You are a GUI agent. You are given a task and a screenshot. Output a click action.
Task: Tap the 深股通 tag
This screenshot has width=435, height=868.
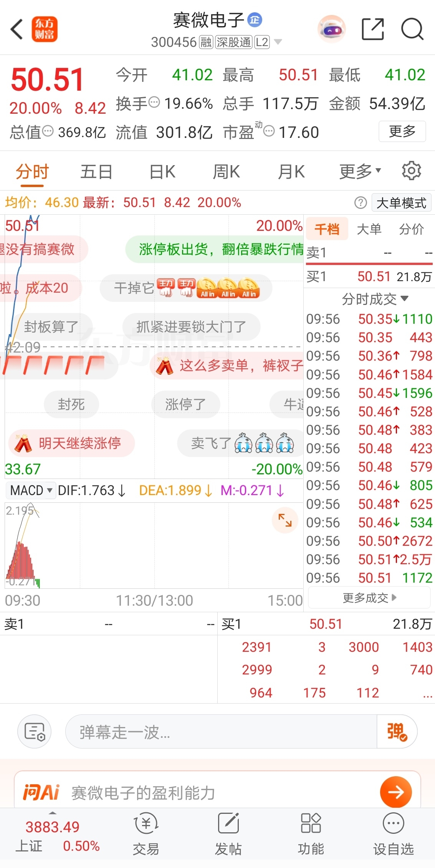pos(233,42)
